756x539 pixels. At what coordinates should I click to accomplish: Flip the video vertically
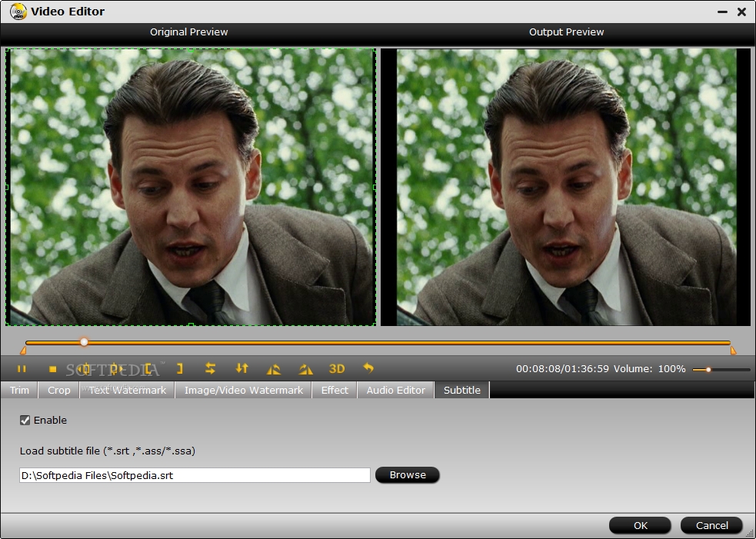click(x=242, y=368)
